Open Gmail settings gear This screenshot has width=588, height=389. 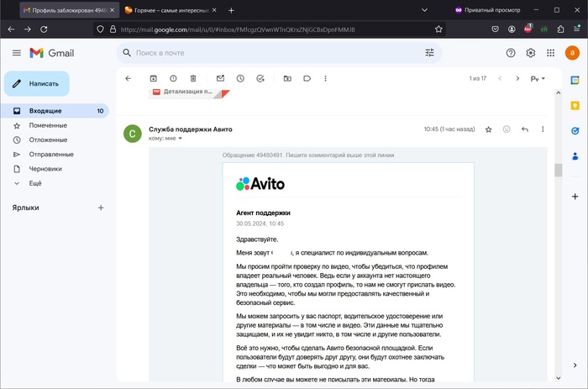click(x=531, y=53)
